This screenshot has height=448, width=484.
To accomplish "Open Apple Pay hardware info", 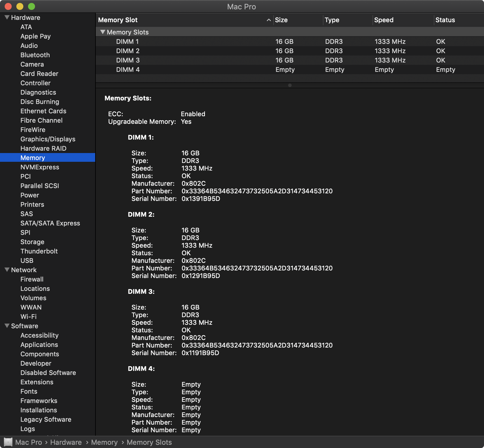I will (36, 36).
